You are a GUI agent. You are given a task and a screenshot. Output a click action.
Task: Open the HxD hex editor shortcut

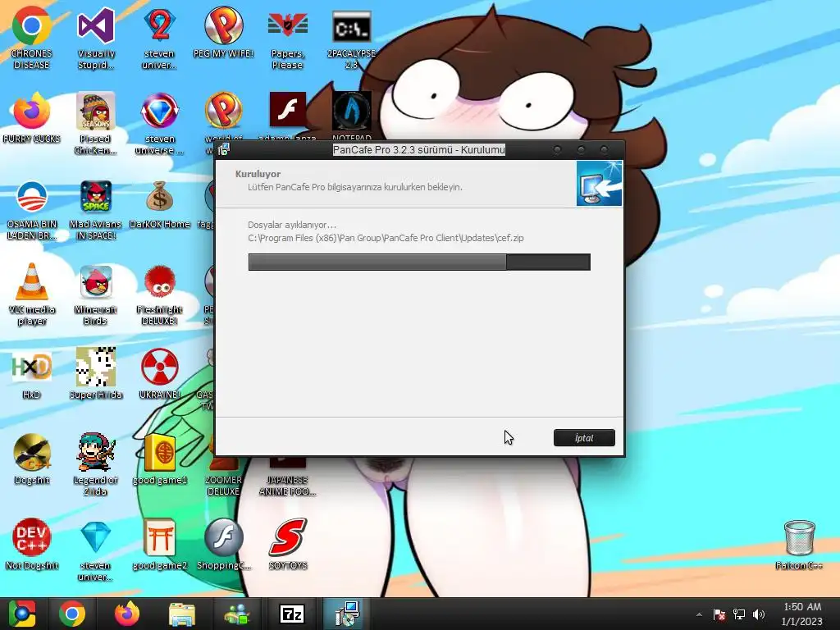[32, 367]
